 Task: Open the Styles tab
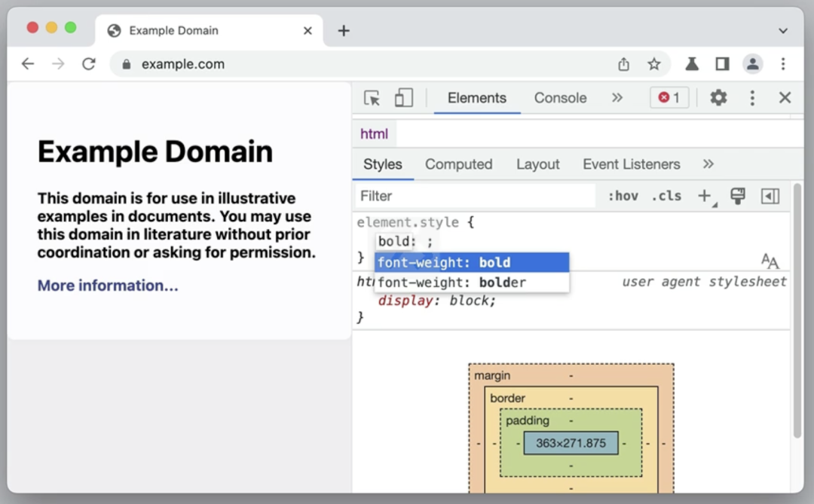point(383,164)
